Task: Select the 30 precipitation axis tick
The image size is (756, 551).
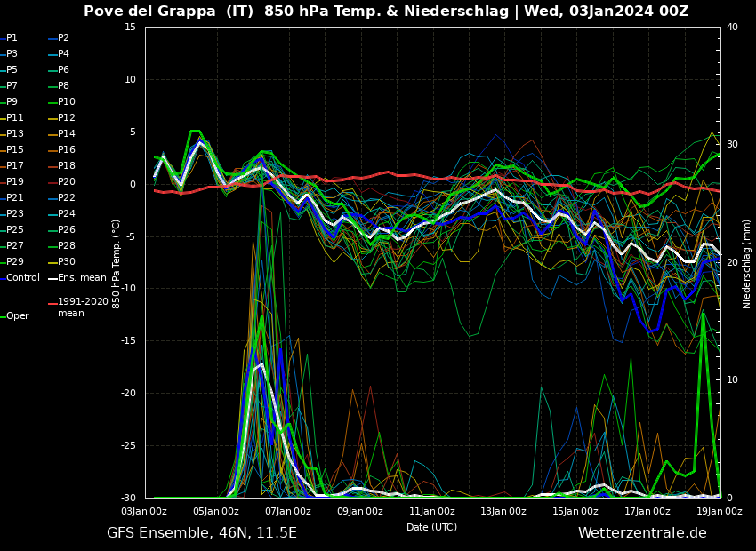Action: pos(732,145)
